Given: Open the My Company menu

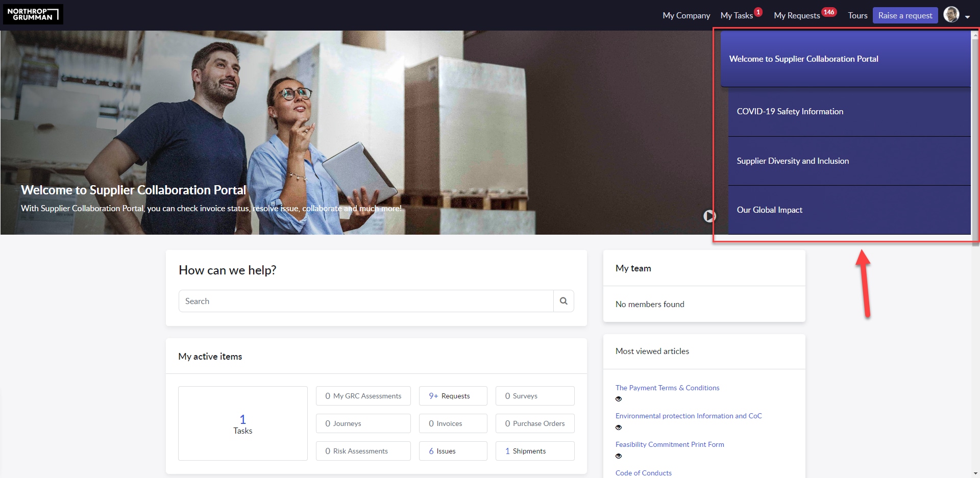Looking at the screenshot, I should pyautogui.click(x=686, y=15).
